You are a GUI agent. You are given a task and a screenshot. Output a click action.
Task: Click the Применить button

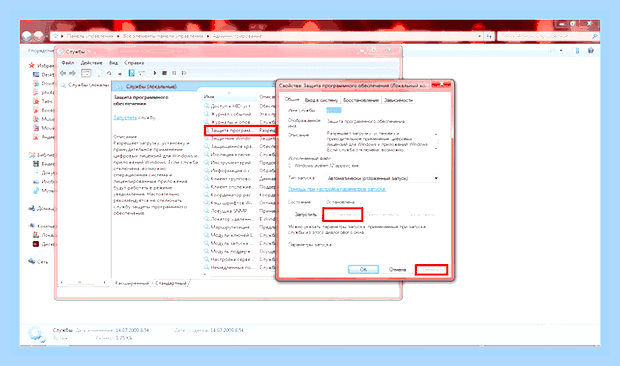432,270
